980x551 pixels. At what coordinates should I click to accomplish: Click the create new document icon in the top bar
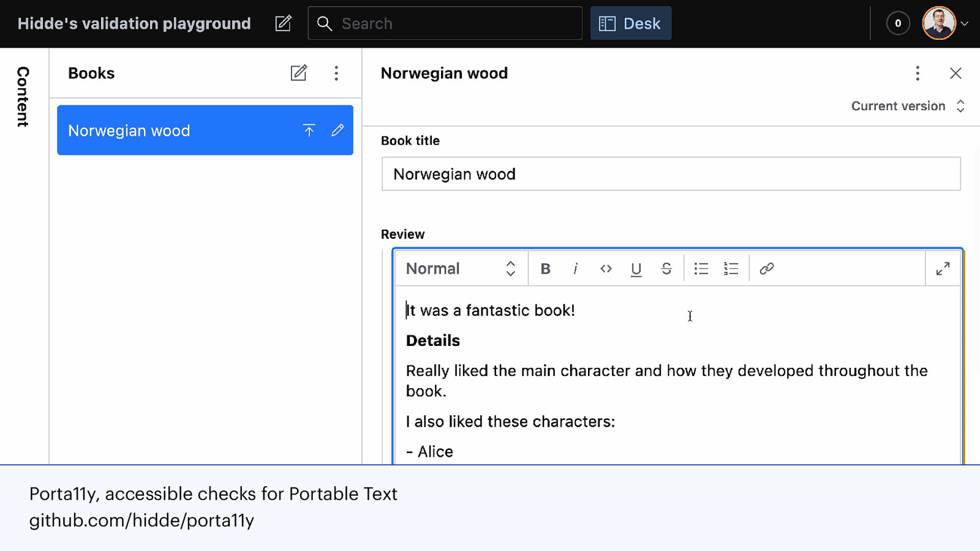tap(283, 23)
